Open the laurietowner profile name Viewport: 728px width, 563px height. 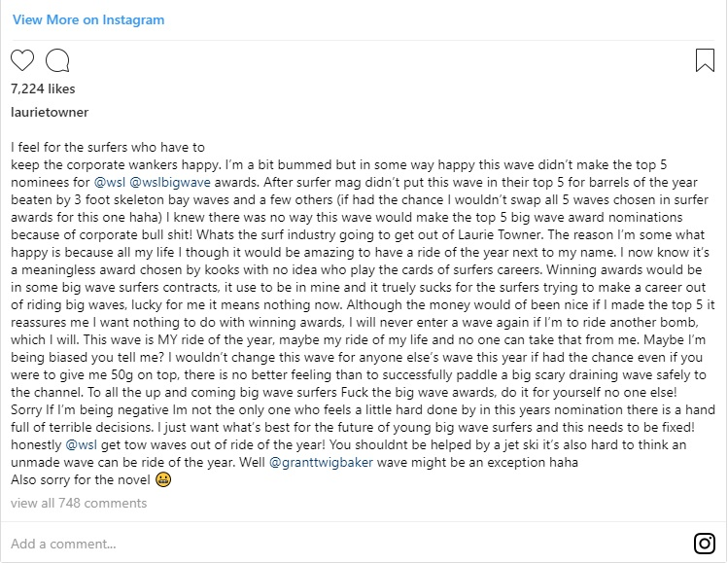pos(50,112)
